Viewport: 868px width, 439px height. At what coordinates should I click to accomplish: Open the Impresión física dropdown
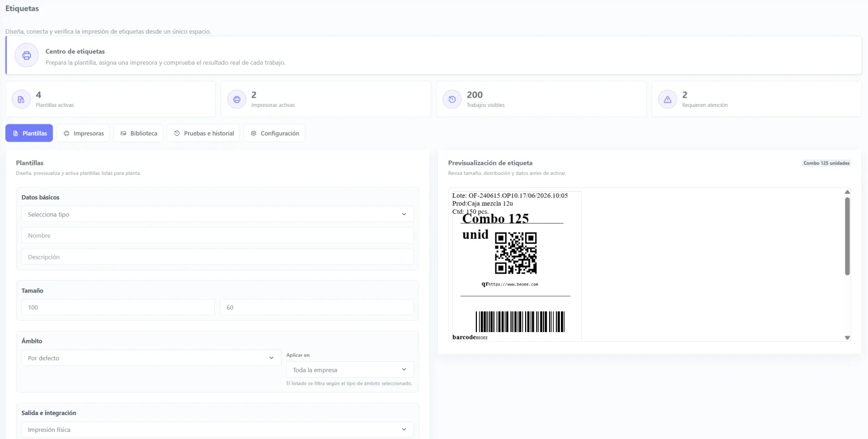218,430
